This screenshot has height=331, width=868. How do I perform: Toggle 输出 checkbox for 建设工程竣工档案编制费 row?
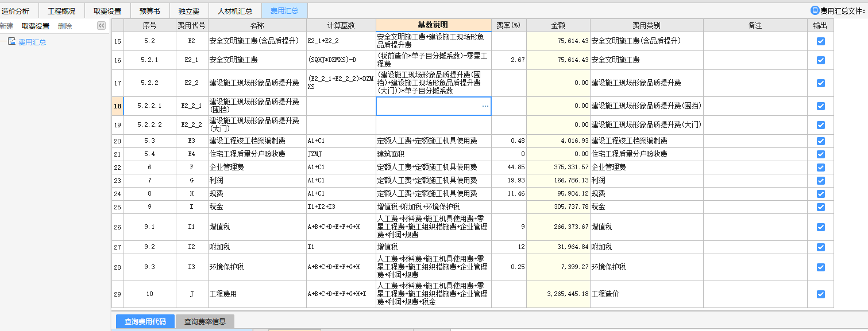tap(821, 141)
